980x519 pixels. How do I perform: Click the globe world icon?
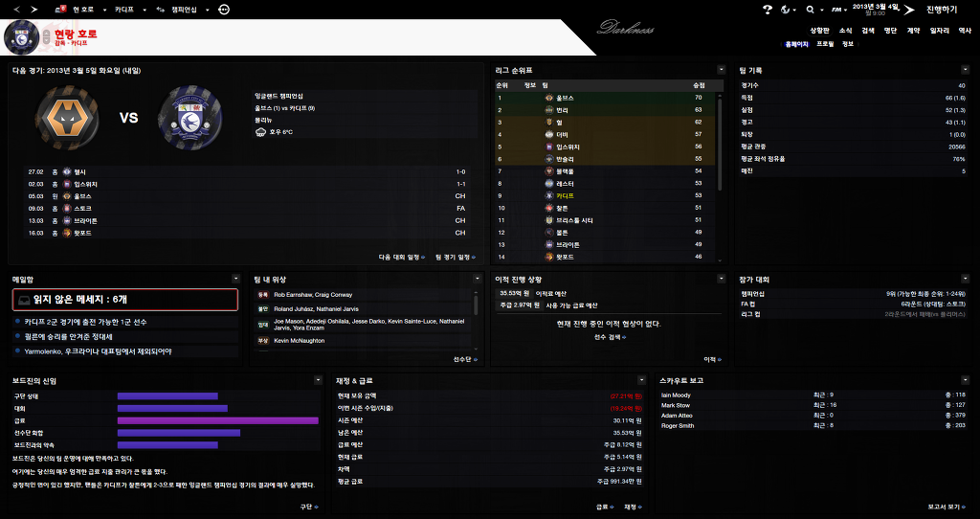click(787, 10)
